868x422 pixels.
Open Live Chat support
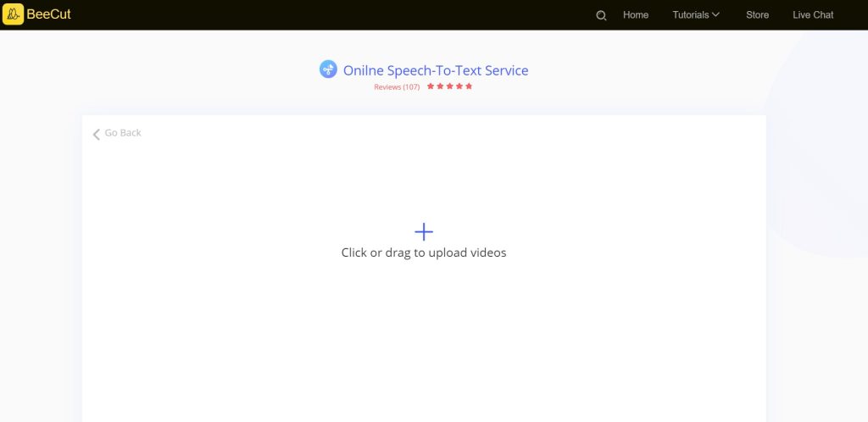click(x=813, y=15)
